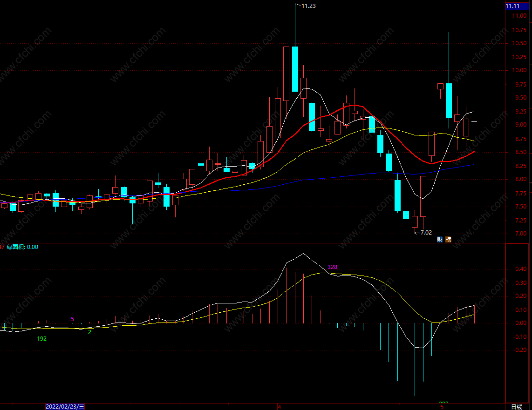The height and width of the screenshot is (410, 532).
Task: Click the 7.50 price axis value
Action: (521, 207)
